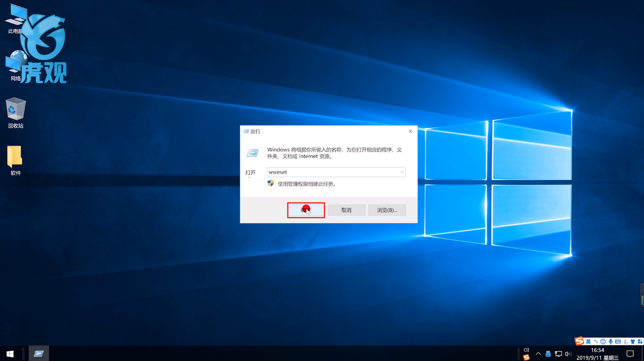Click the 浏览(B)... Browse button
Viewport: 644px width, 361px height.
(387, 210)
